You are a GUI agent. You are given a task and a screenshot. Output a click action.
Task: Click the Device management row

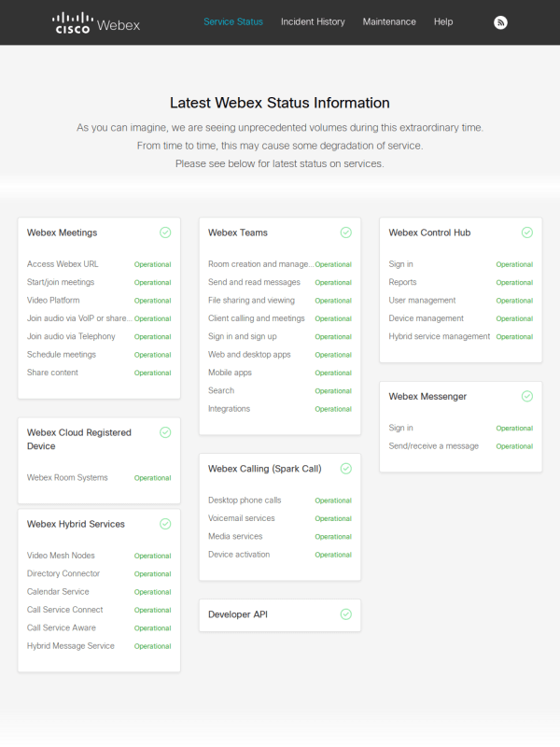pyautogui.click(x=461, y=318)
